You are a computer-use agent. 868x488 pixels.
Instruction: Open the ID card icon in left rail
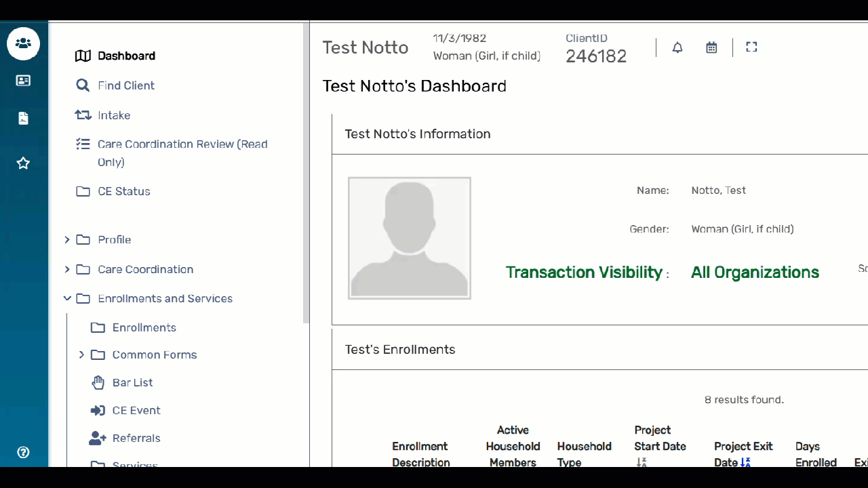tap(24, 81)
